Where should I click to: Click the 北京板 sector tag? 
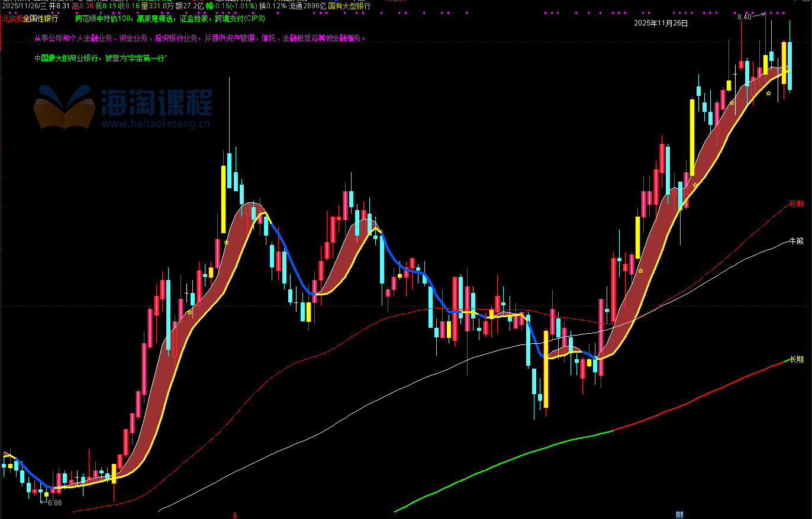12,18
